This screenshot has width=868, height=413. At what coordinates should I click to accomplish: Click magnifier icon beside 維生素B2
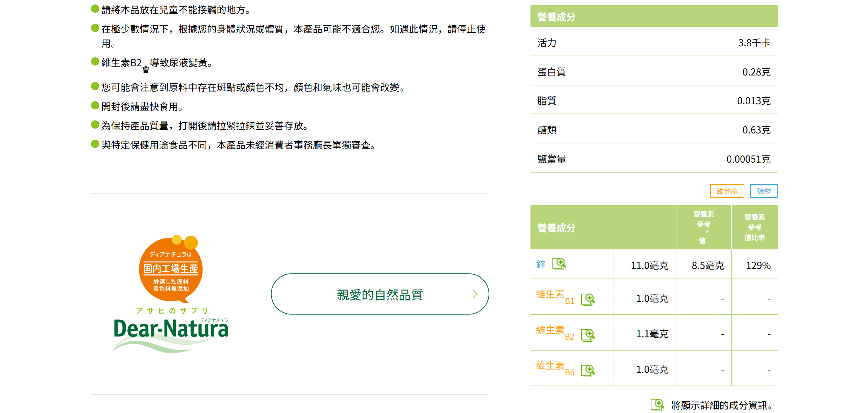click(588, 335)
